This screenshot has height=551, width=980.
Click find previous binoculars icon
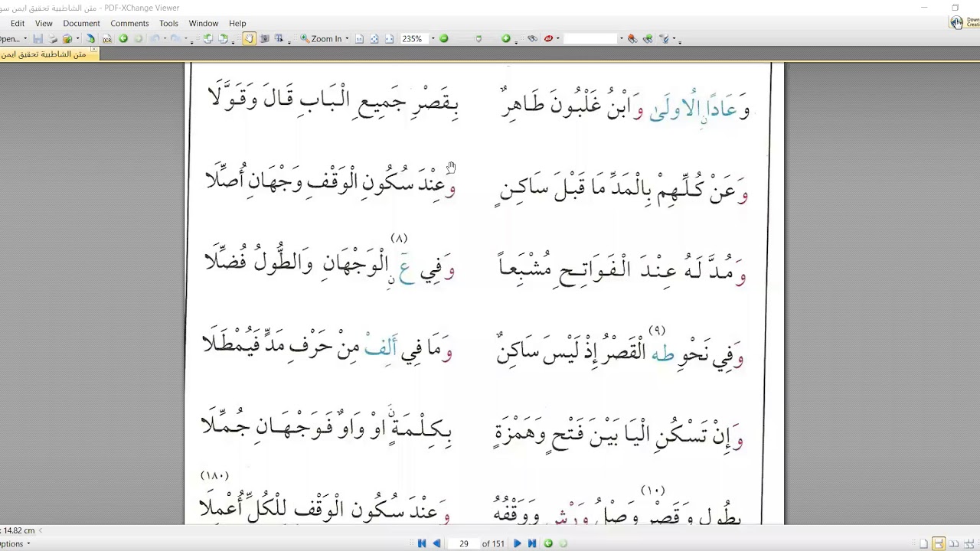[632, 38]
